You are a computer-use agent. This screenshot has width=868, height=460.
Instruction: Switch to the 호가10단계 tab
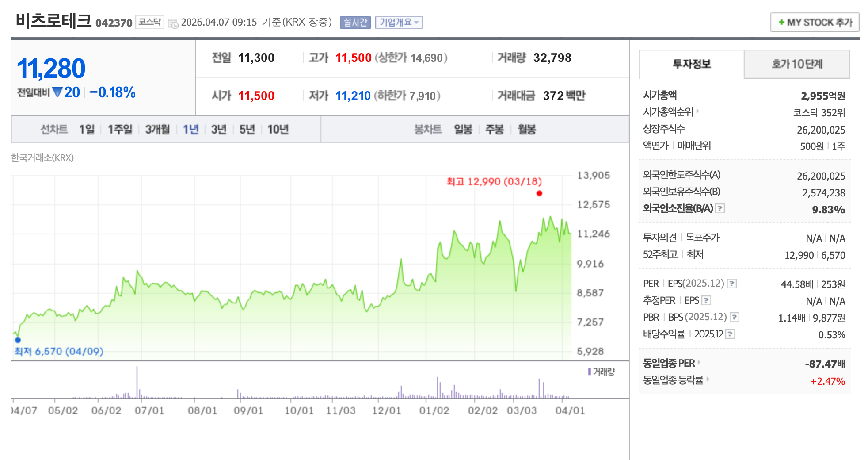tap(797, 64)
